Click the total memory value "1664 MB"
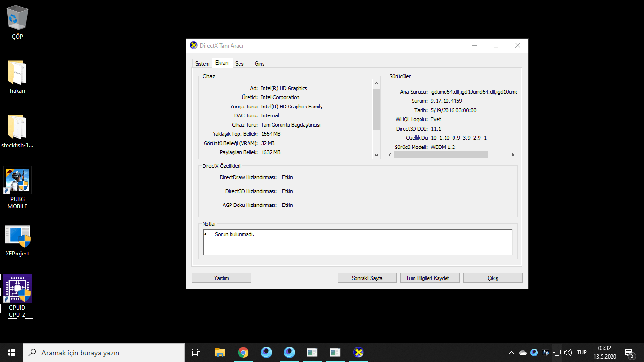This screenshot has height=362, width=644. pyautogui.click(x=271, y=134)
